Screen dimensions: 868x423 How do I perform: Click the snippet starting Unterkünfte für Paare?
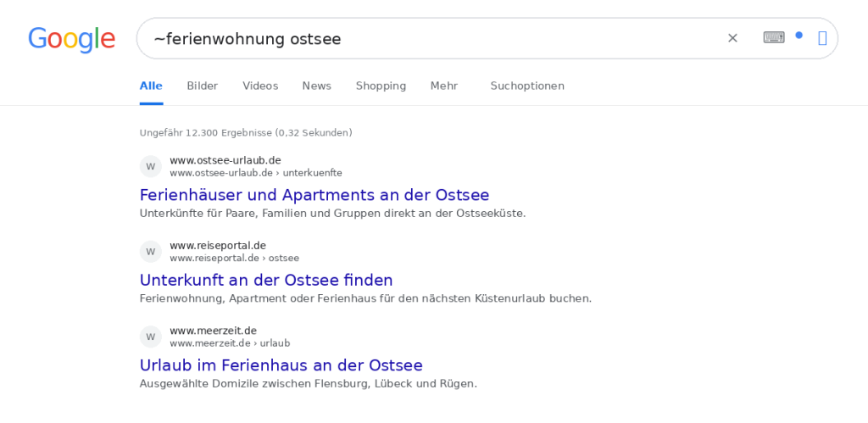point(332,214)
